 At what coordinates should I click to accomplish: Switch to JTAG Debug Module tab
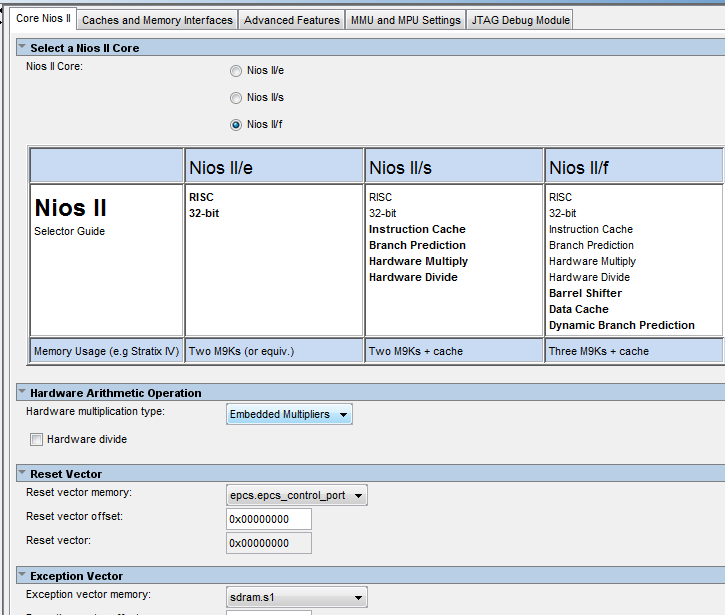point(520,20)
